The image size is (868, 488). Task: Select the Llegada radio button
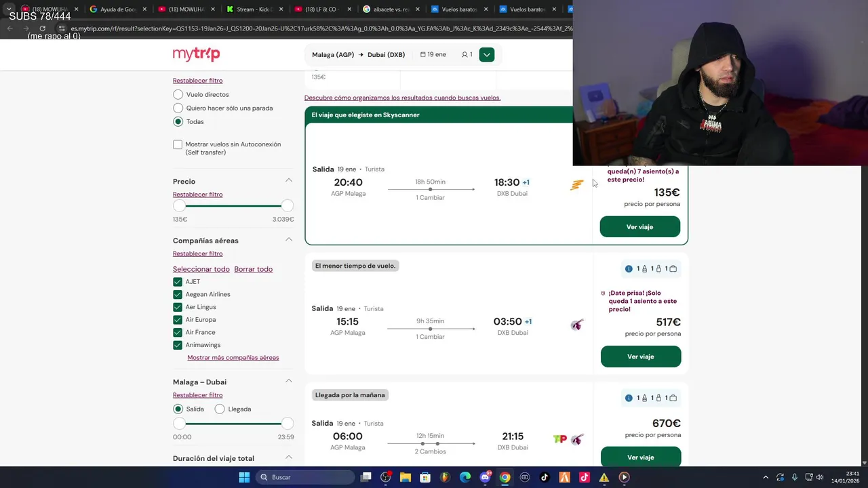220,409
